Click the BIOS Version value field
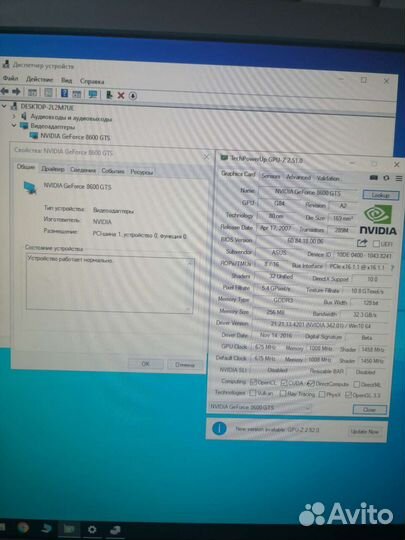Viewport: 405px width, 540px height. pos(305,241)
